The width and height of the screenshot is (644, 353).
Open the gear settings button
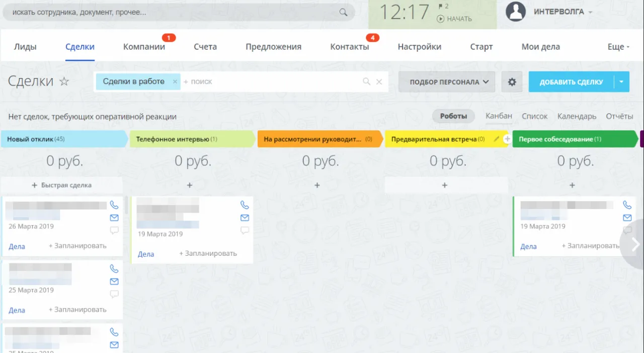click(512, 82)
